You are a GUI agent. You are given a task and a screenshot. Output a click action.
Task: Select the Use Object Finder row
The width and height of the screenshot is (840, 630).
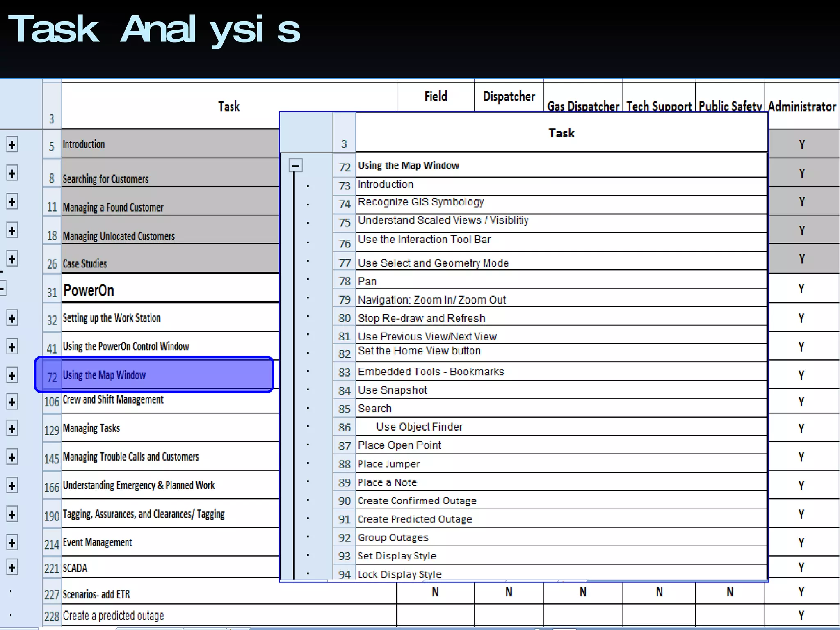pyautogui.click(x=561, y=427)
